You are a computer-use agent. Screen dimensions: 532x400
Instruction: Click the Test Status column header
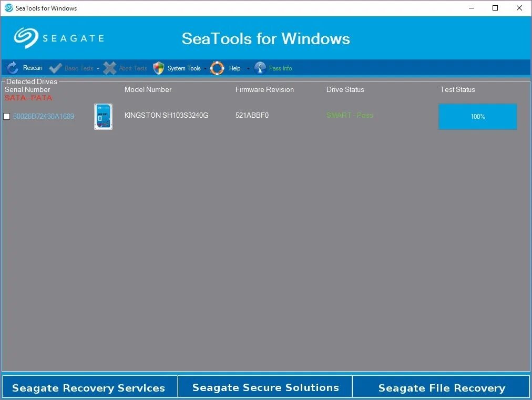pos(457,89)
